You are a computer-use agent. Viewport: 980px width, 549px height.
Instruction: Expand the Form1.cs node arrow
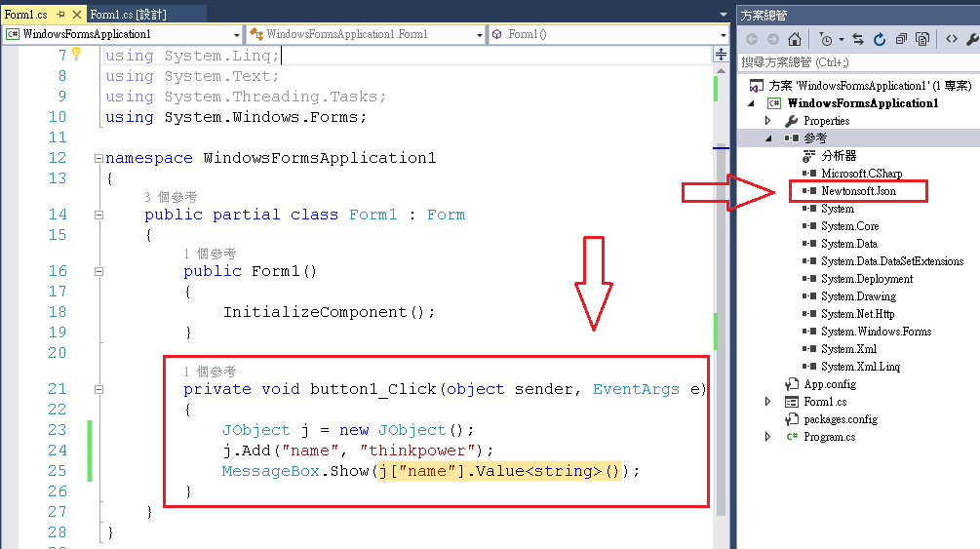point(768,402)
